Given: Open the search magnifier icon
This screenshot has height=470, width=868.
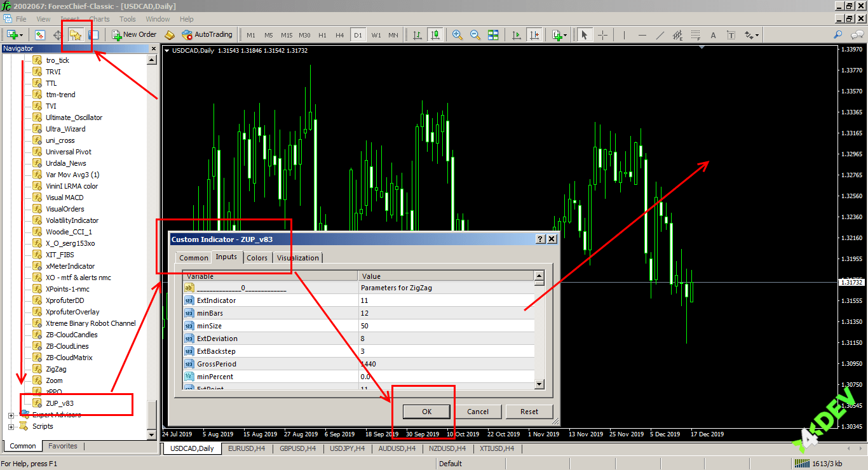Looking at the screenshot, I should pos(838,35).
